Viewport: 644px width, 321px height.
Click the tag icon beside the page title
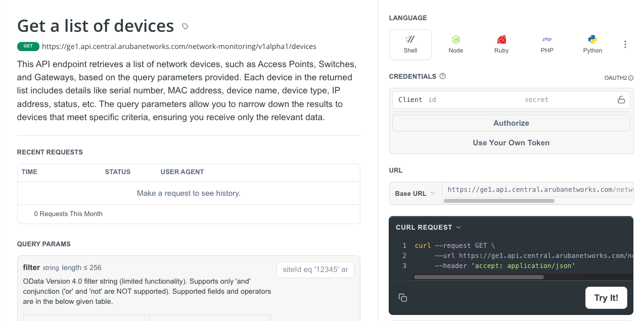pyautogui.click(x=186, y=26)
